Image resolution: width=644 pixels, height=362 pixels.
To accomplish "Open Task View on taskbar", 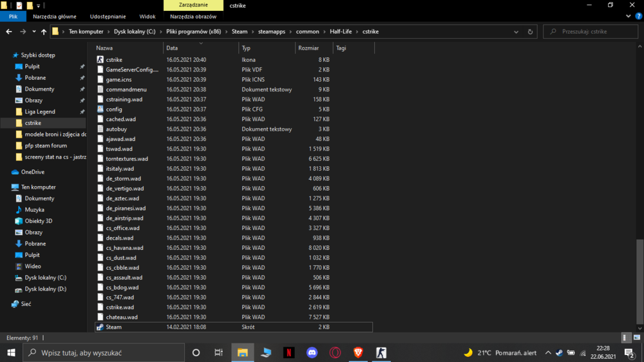I will [x=218, y=352].
